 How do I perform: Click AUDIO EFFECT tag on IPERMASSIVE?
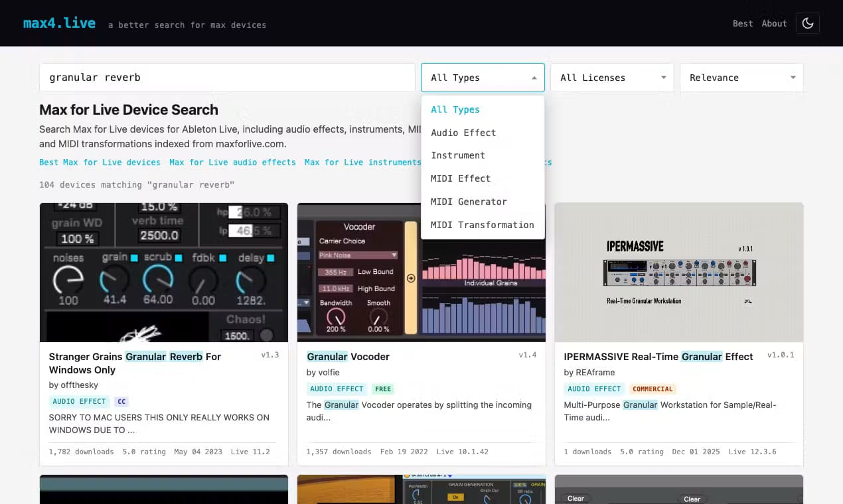[594, 389]
